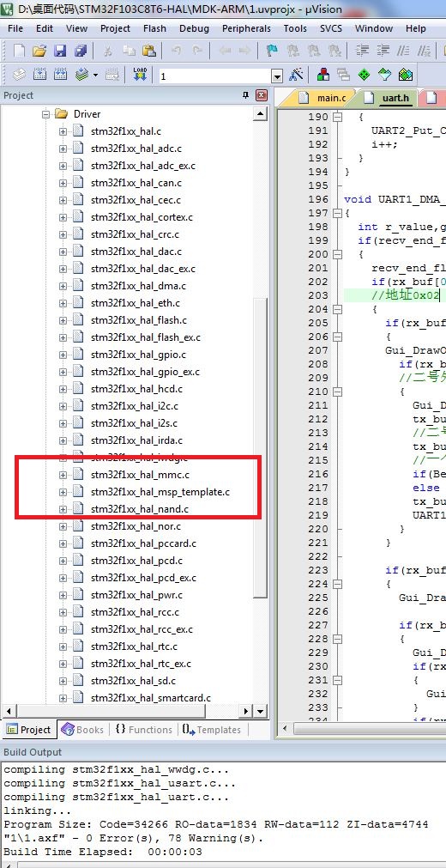Close the Project panel
This screenshot has width=446, height=868.
(x=262, y=95)
